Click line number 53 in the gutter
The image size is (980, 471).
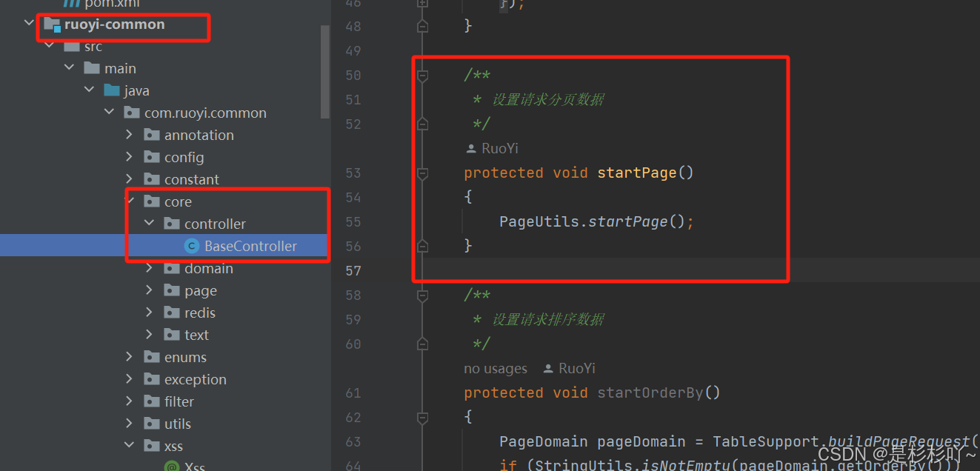coord(353,173)
